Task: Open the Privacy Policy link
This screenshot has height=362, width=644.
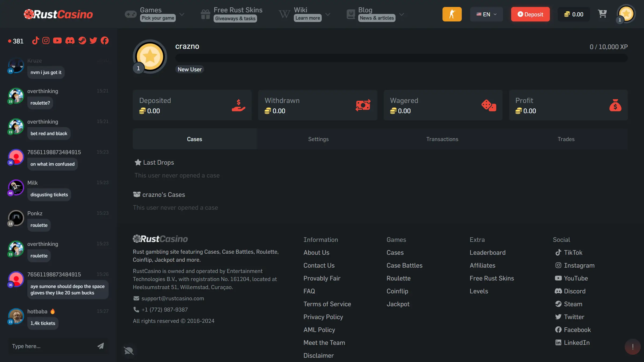Action: [x=323, y=317]
